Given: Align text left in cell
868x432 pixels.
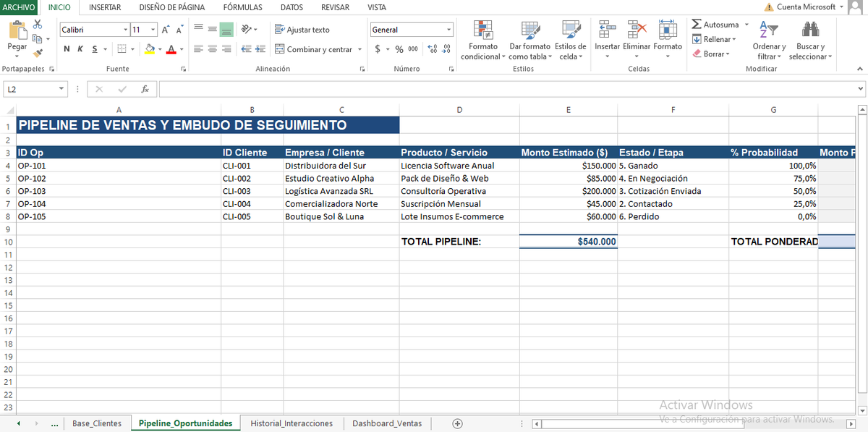Looking at the screenshot, I should click(198, 49).
